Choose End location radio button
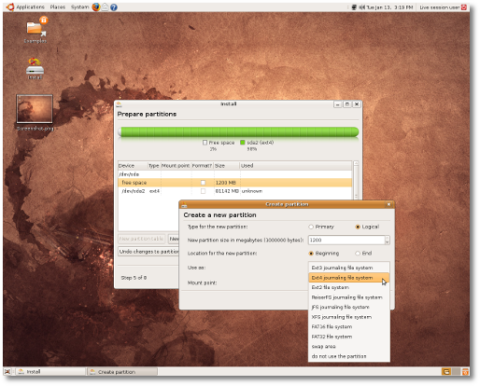The width and height of the screenshot is (480, 386). click(x=358, y=253)
